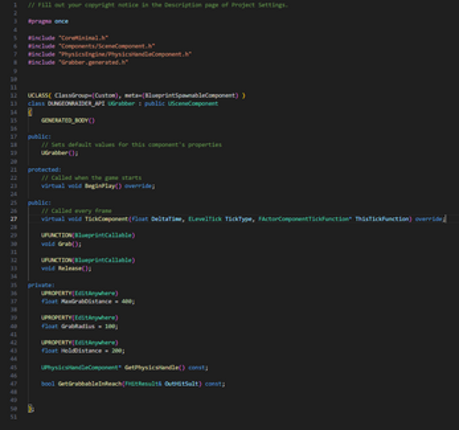Click the "Components/SceneComponent.h" include path
The width and height of the screenshot is (459, 430).
(107, 46)
